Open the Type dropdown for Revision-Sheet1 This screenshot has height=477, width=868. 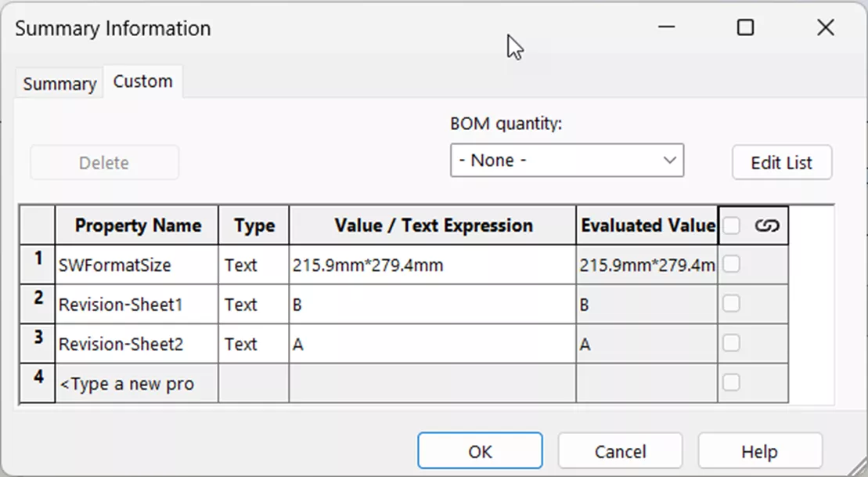click(254, 305)
